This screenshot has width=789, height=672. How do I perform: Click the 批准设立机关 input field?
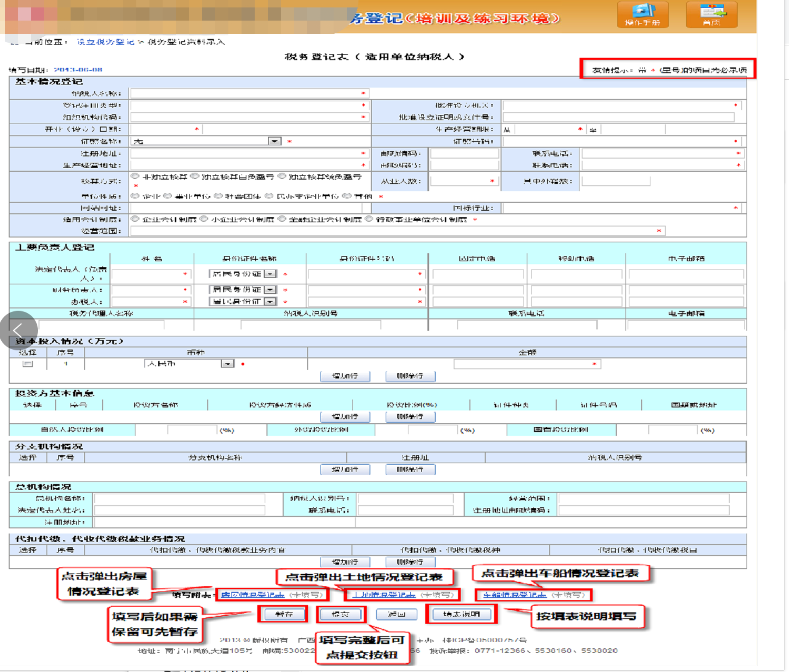tap(622, 106)
